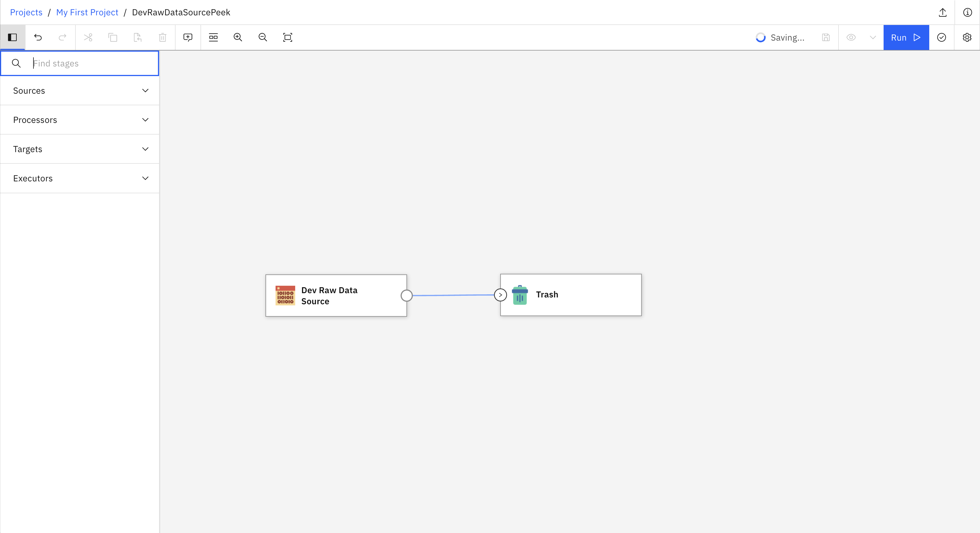This screenshot has height=533, width=980.
Task: Click the add comment icon
Action: tap(188, 37)
